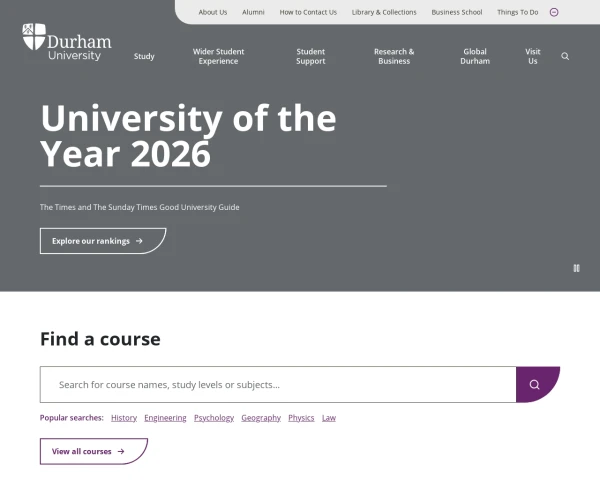Open the header search magnifier icon
This screenshot has height=480, width=600.
coord(565,56)
